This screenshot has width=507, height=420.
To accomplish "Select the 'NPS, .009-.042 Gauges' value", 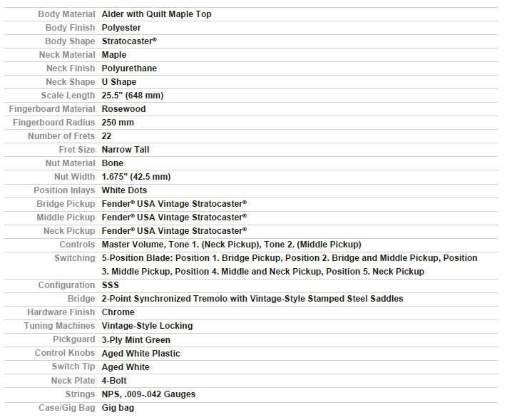I will pos(149,395).
